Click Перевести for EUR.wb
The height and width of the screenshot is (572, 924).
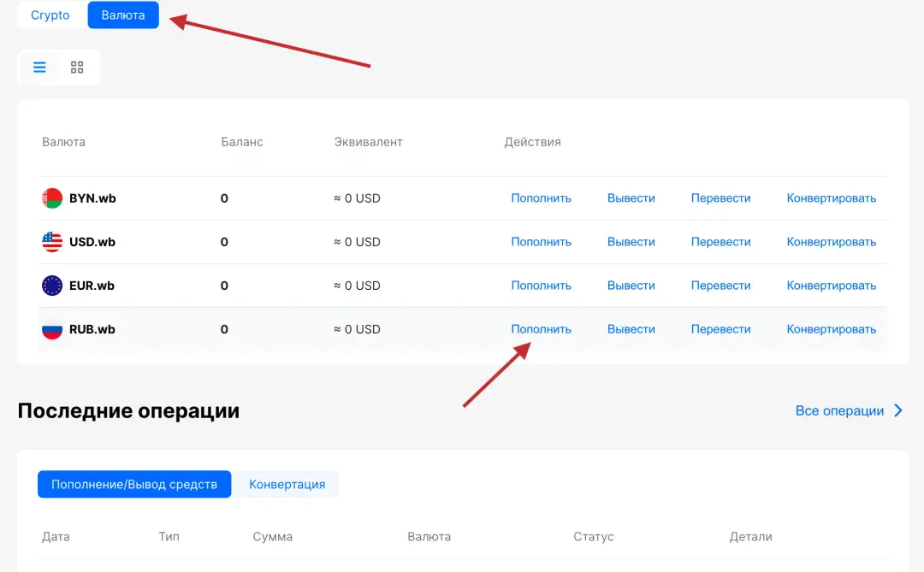[x=720, y=286]
